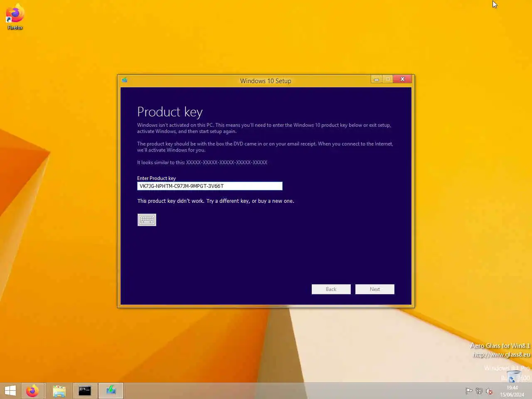Launch Firefox from the taskbar

point(32,391)
